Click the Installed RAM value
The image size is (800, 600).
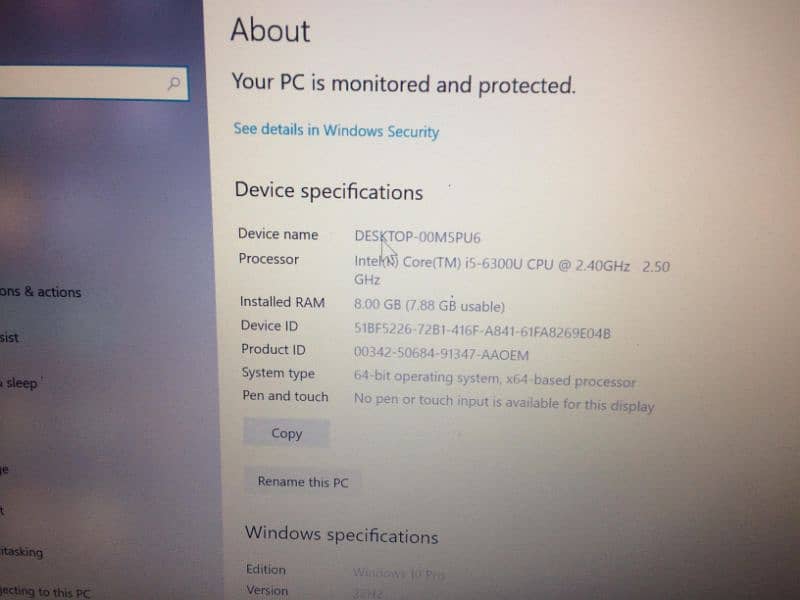tap(429, 305)
